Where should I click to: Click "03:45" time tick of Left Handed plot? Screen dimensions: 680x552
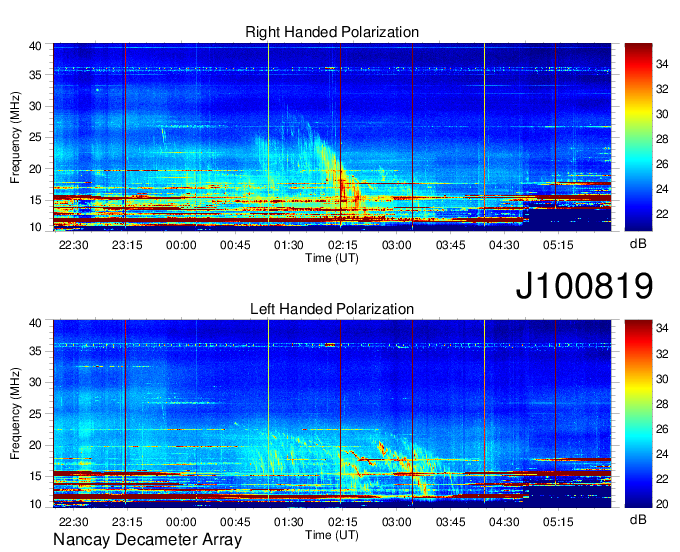[x=450, y=522]
